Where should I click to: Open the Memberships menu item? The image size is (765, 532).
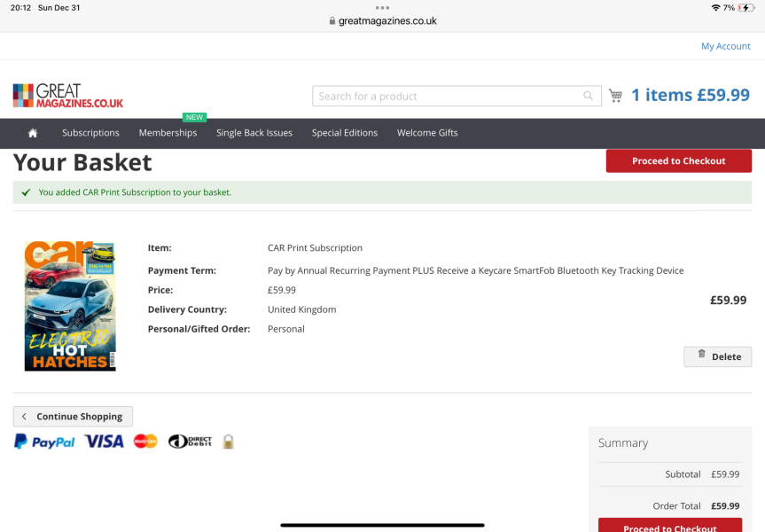pyautogui.click(x=168, y=133)
